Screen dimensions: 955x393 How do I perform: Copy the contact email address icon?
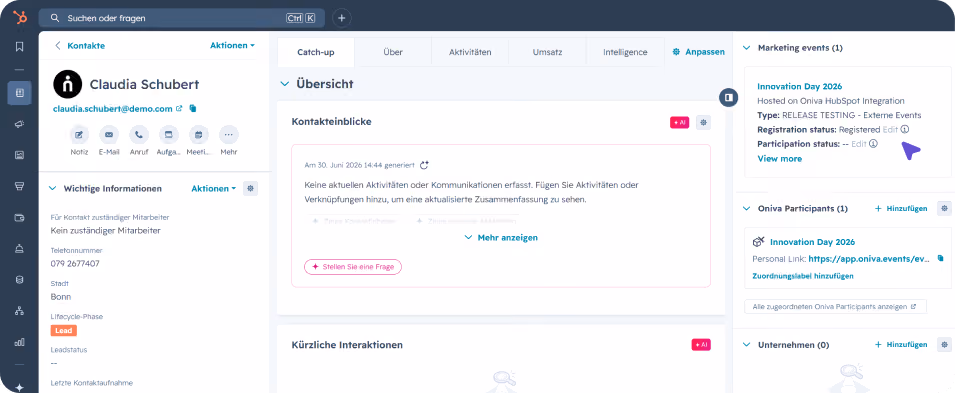click(192, 108)
